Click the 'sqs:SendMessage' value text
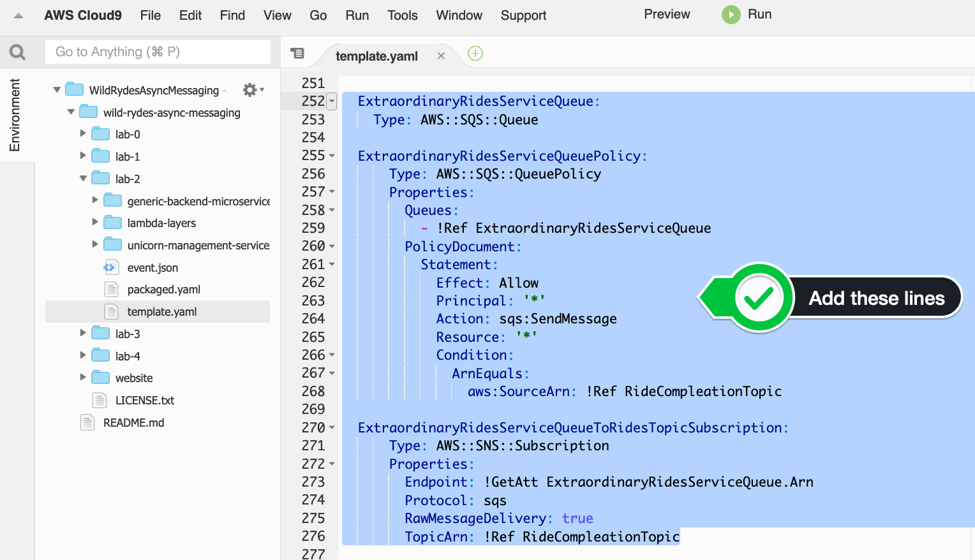 (558, 318)
